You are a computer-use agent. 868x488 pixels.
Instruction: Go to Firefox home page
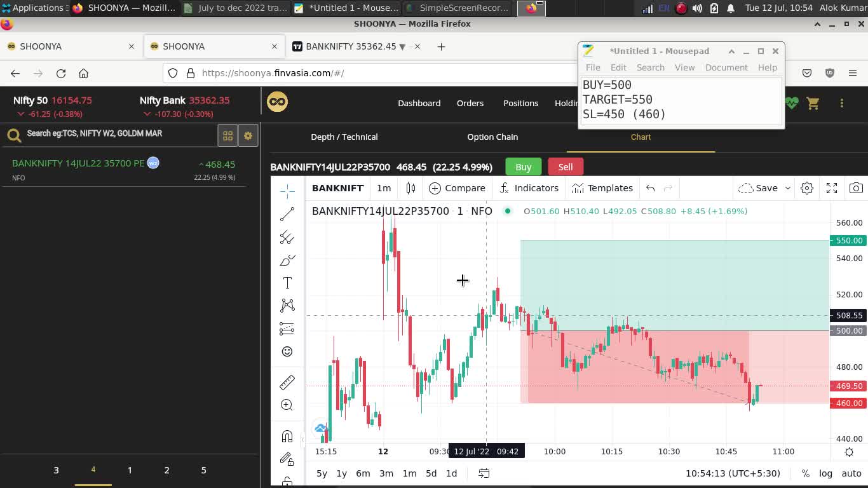(x=83, y=73)
